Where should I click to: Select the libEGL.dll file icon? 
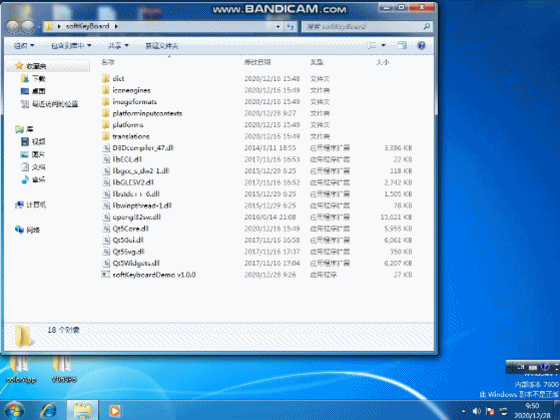click(106, 159)
